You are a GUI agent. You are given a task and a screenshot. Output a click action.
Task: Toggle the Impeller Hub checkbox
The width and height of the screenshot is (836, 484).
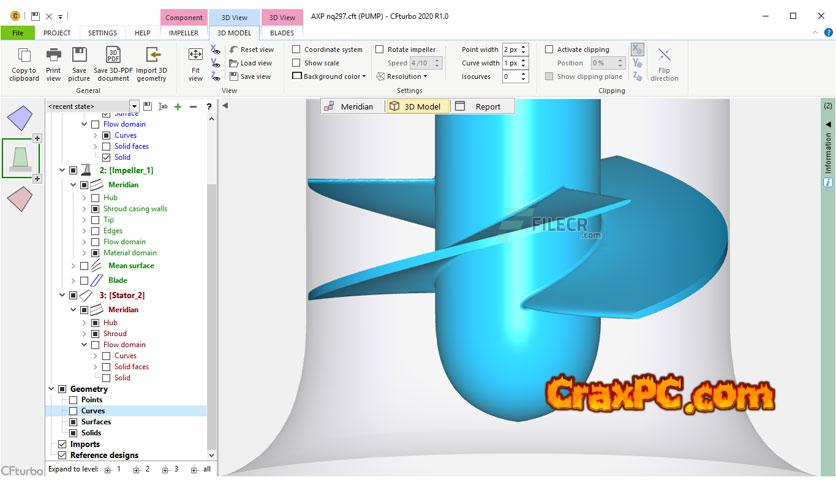(x=95, y=197)
